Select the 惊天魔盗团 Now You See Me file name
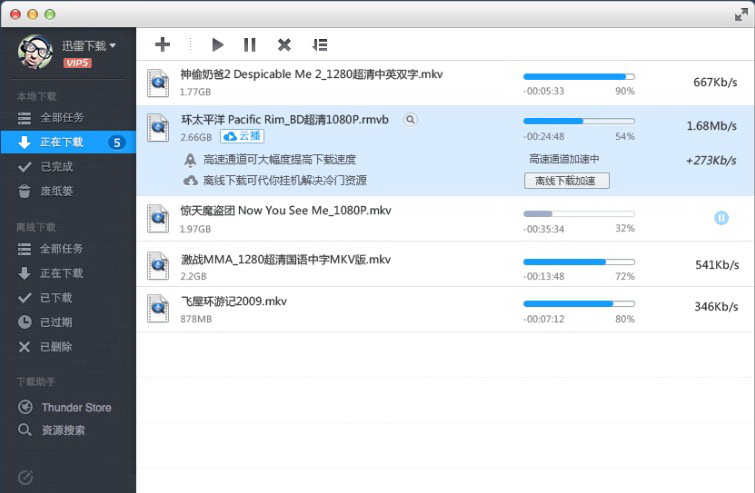 pyautogui.click(x=286, y=210)
